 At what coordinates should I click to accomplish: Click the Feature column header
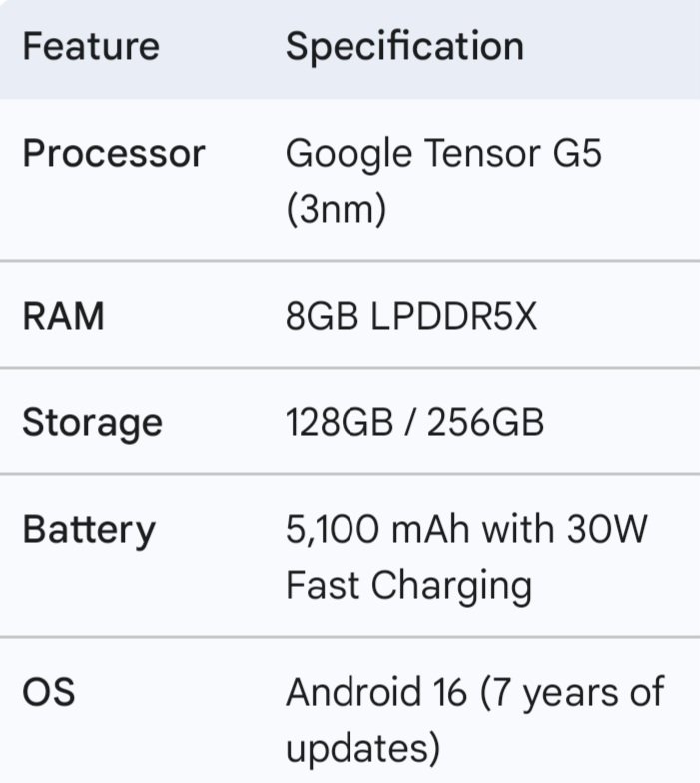pos(91,46)
